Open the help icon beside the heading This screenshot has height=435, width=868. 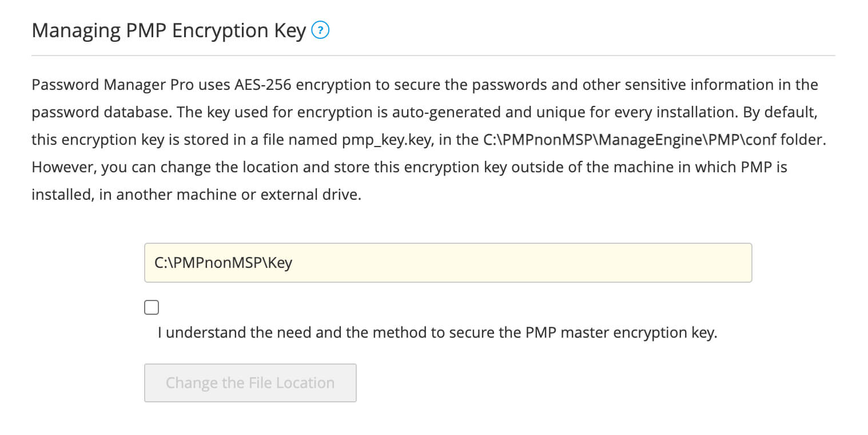[320, 30]
